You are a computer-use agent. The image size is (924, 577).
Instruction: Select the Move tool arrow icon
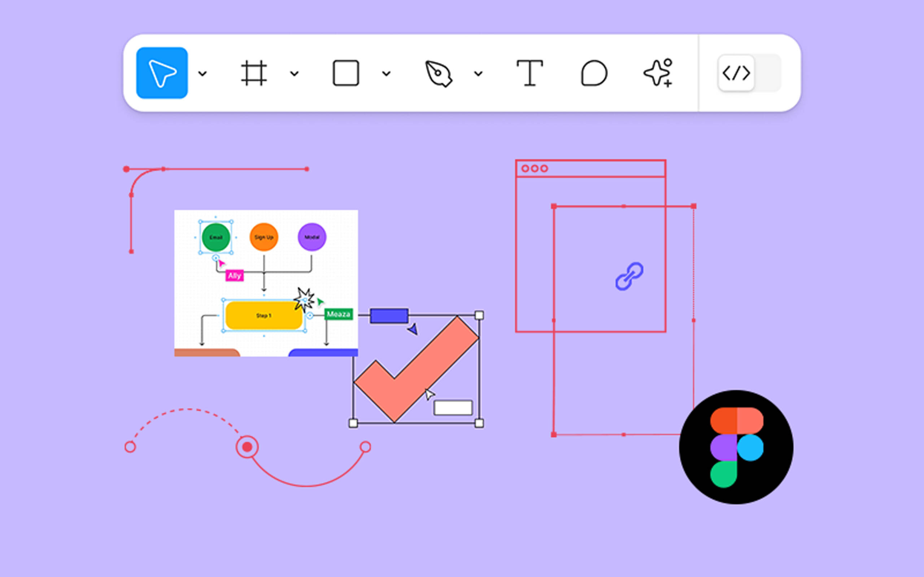point(162,73)
